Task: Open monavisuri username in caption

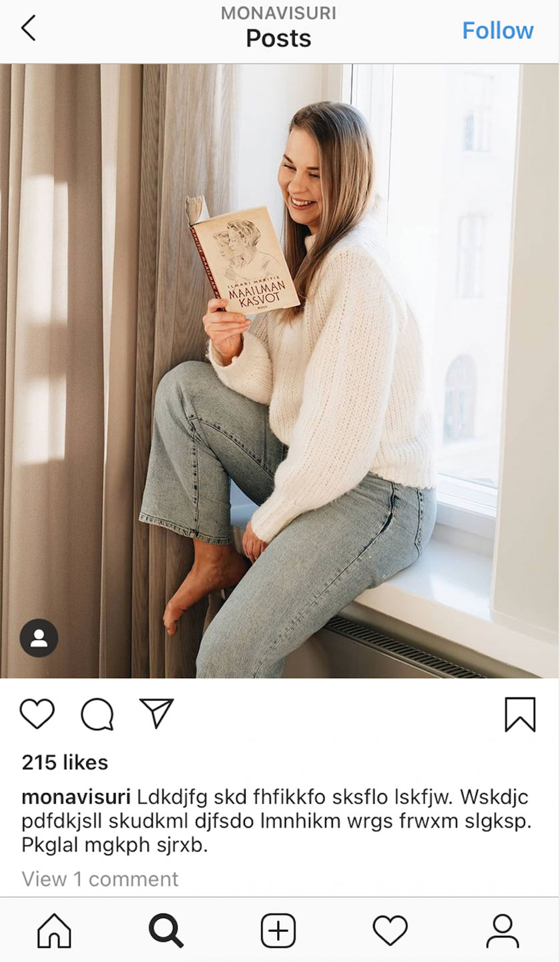Action: pos(76,797)
